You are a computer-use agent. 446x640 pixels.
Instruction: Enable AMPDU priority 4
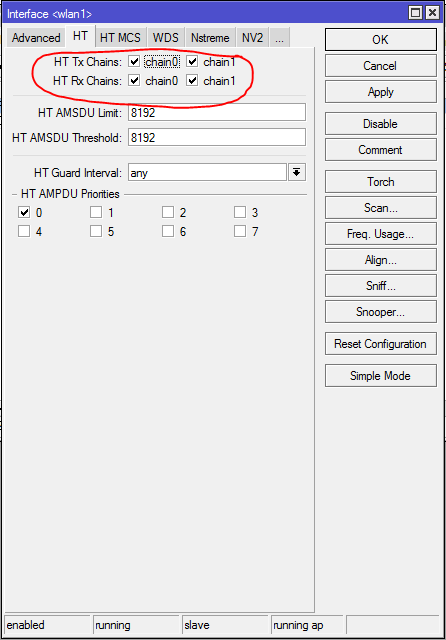[24, 231]
